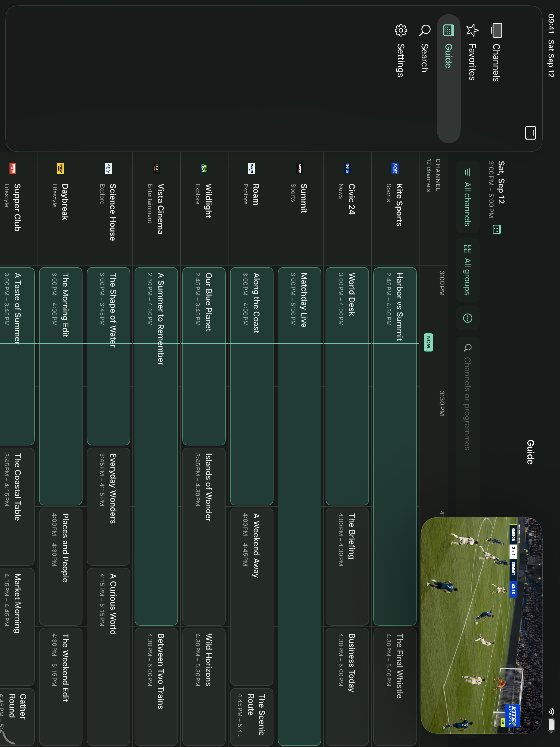The width and height of the screenshot is (560, 747).
Task: Select A Taste of Summer programme
Action: [x=17, y=356]
